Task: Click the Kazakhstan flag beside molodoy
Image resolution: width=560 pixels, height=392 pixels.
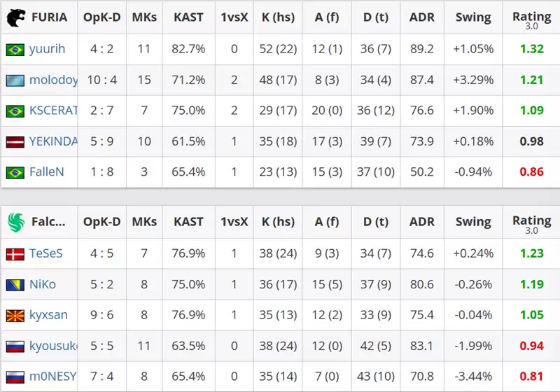Action: (15, 80)
